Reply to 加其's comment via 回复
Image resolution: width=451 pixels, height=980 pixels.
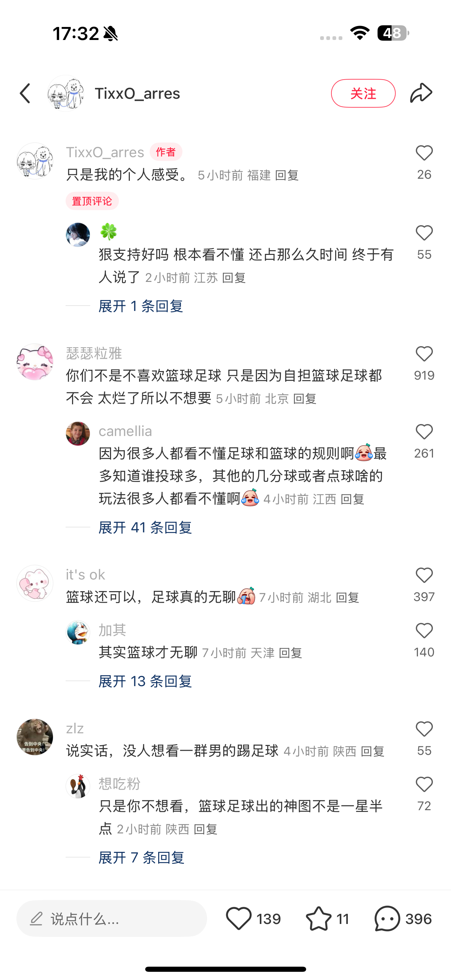pos(290,653)
